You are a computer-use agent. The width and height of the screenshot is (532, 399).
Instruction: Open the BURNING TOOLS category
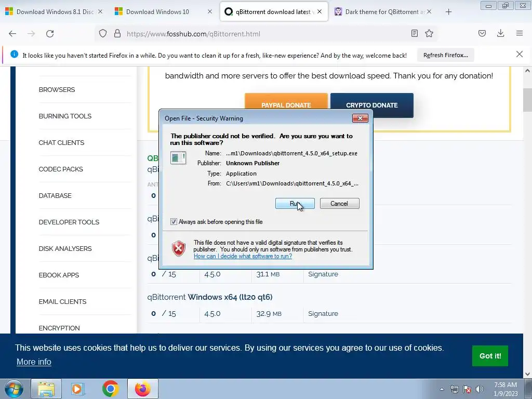(x=65, y=116)
